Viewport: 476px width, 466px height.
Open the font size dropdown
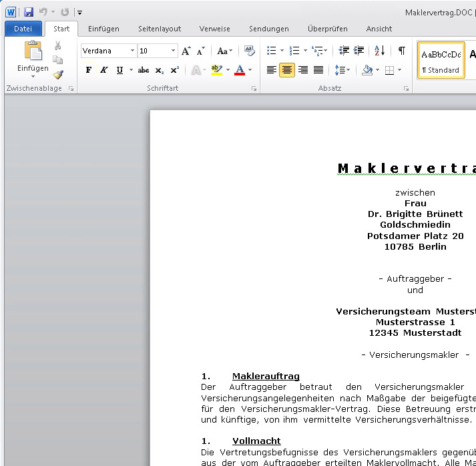pos(174,51)
